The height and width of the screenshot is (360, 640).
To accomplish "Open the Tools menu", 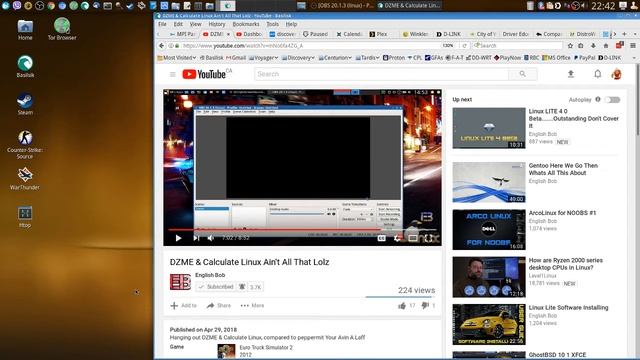I will [x=272, y=24].
